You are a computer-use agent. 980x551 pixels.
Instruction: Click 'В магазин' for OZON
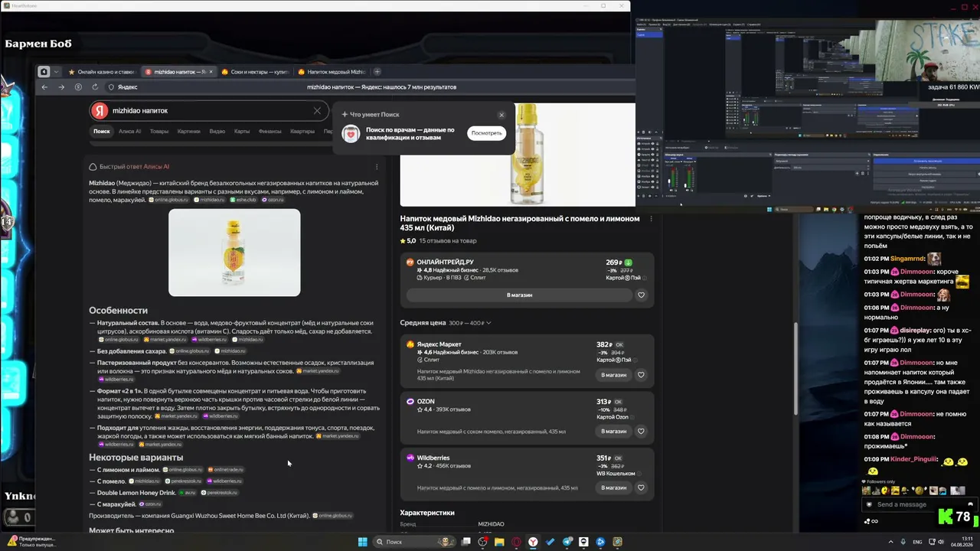[x=614, y=432]
